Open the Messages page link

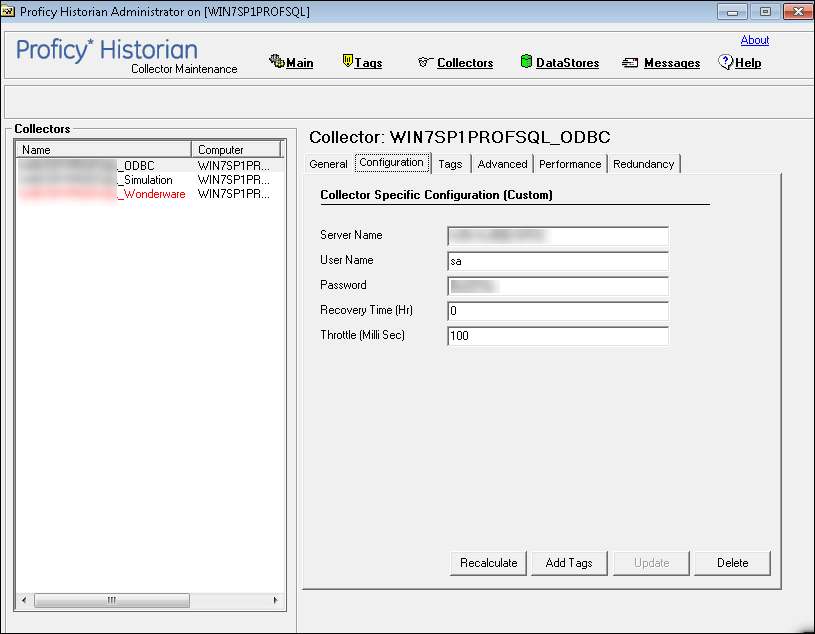click(x=672, y=63)
